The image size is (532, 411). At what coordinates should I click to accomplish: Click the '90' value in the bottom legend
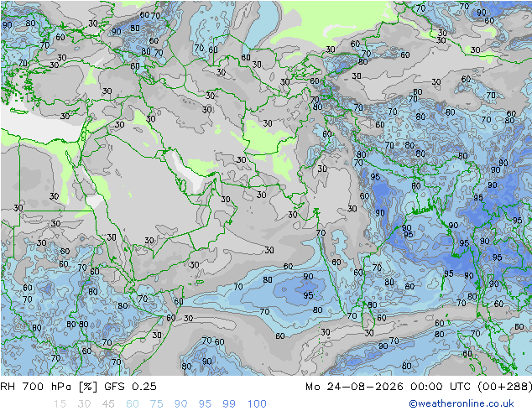pos(180,404)
